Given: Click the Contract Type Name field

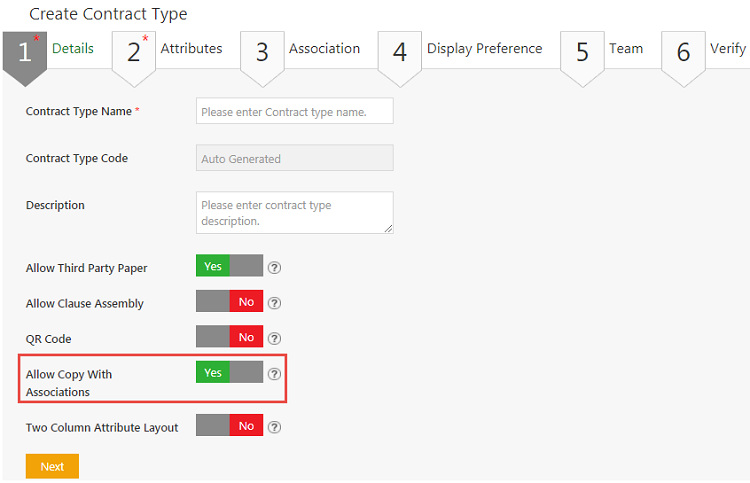Looking at the screenshot, I should pyautogui.click(x=294, y=112).
